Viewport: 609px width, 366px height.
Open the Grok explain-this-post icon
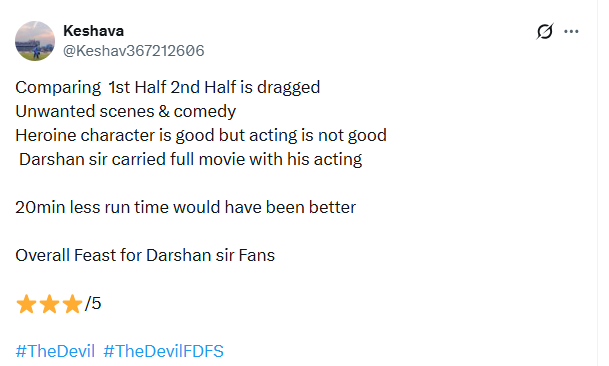pos(545,31)
